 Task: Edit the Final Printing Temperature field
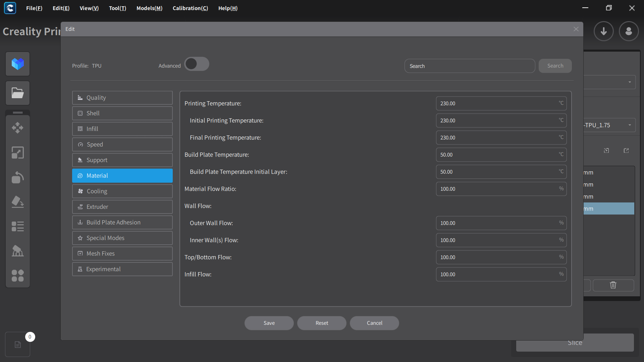tap(501, 138)
